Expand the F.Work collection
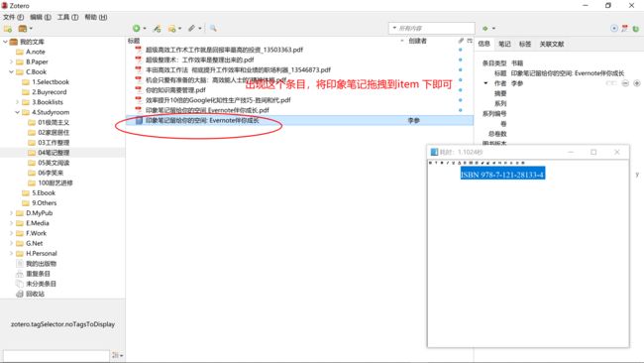The image size is (644, 363). pyautogui.click(x=11, y=233)
